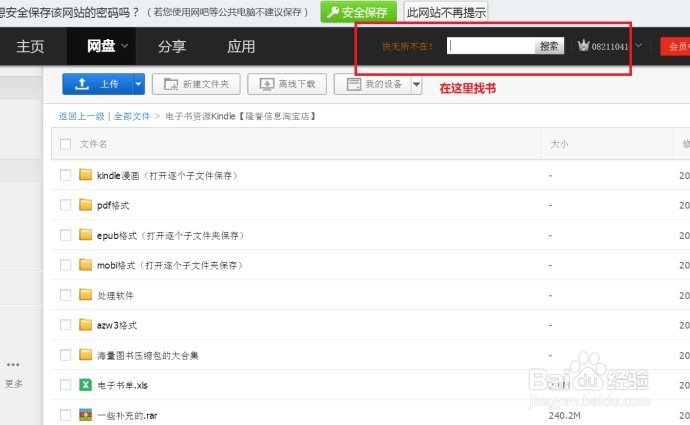Open user account 08211041 menu
This screenshot has width=690, height=425.
609,46
